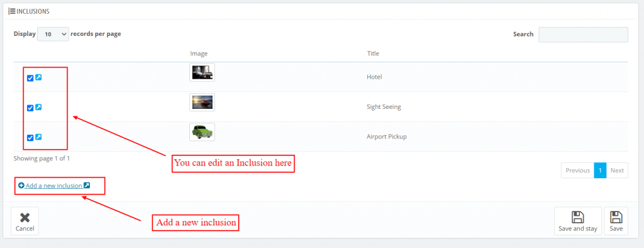The width and height of the screenshot is (644, 248).
Task: Go to the Previous page
Action: 577,171
